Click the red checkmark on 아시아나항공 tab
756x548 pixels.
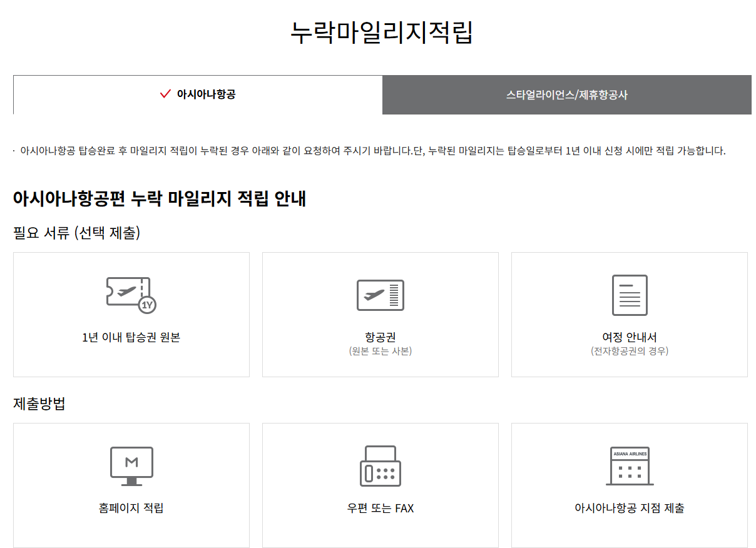point(165,94)
